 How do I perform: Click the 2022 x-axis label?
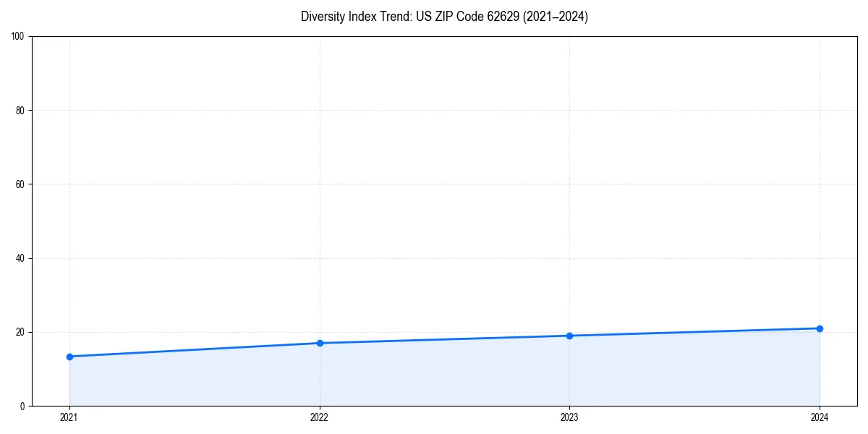tap(319, 417)
